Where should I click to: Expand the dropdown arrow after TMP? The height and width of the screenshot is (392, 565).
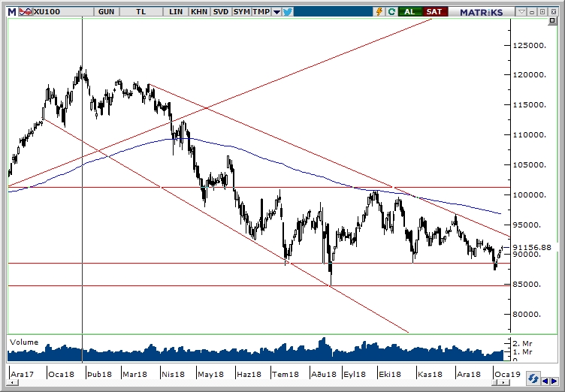276,12
